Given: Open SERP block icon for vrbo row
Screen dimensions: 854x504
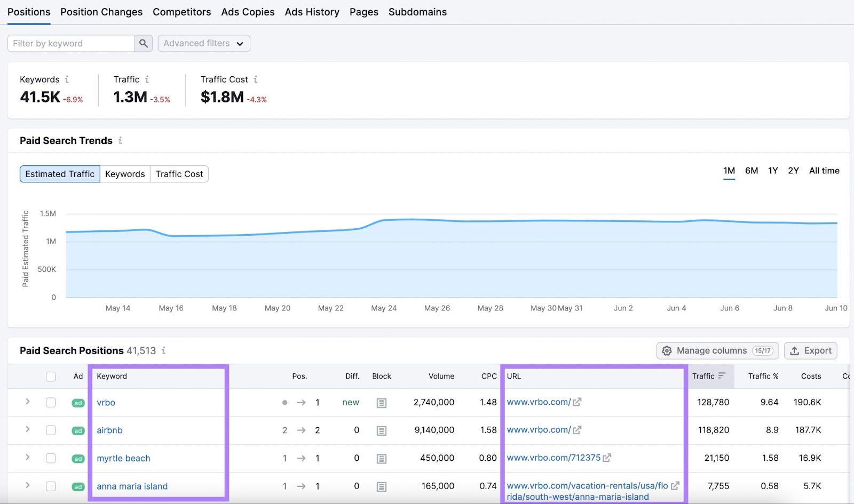Looking at the screenshot, I should point(382,403).
